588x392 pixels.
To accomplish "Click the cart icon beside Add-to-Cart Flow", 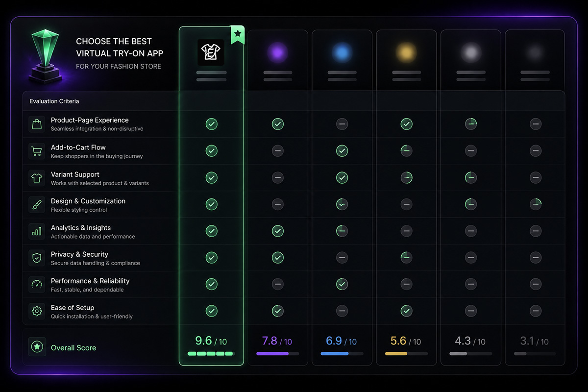I will pos(37,151).
